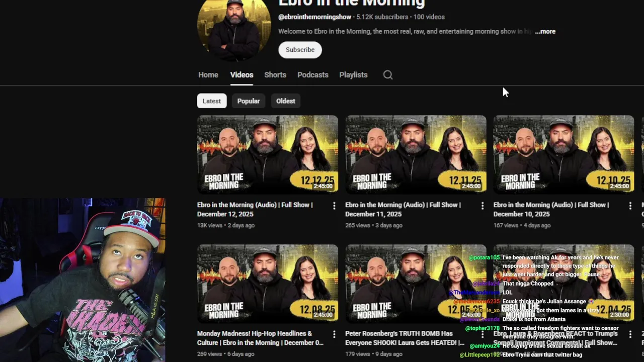Click chat username @amiyou24
Image resolution: width=644 pixels, height=362 pixels.
(x=485, y=346)
